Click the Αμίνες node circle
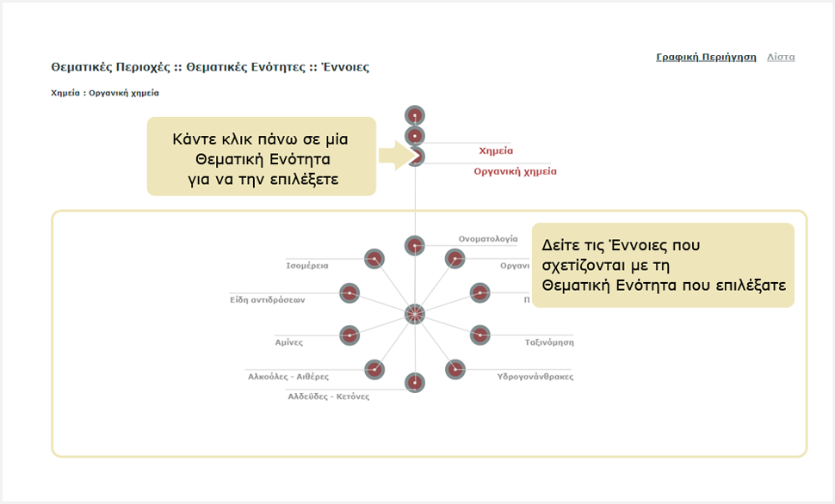This screenshot has width=835, height=504. point(349,335)
